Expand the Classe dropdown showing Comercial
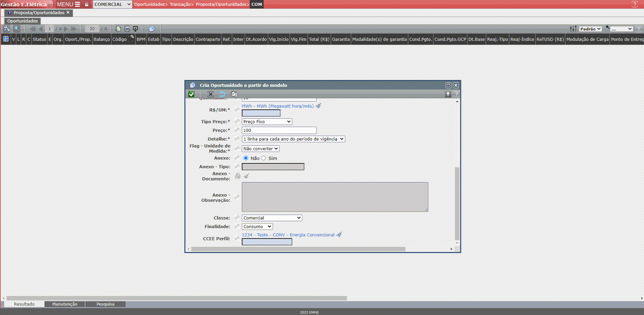 (272, 218)
